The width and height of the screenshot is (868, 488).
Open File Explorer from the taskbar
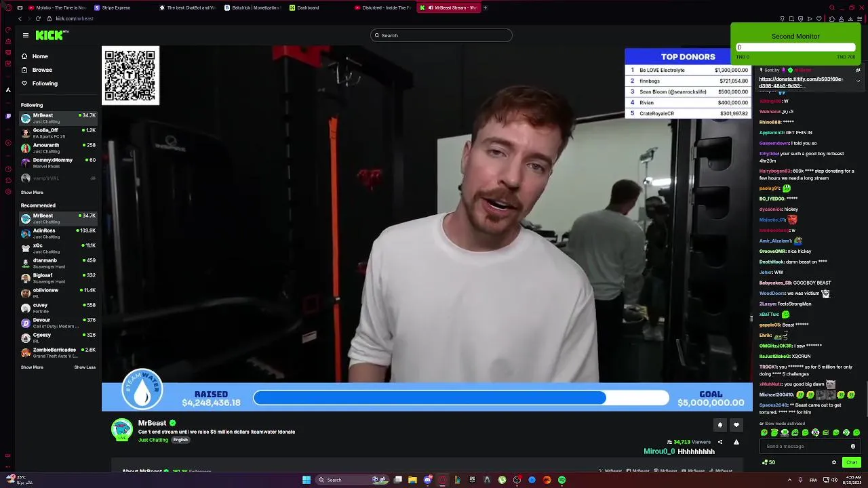tap(412, 480)
